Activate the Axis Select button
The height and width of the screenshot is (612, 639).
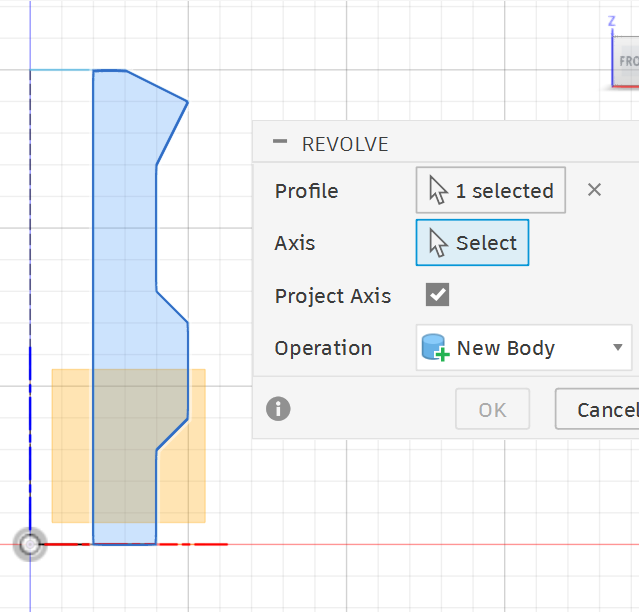(472, 243)
